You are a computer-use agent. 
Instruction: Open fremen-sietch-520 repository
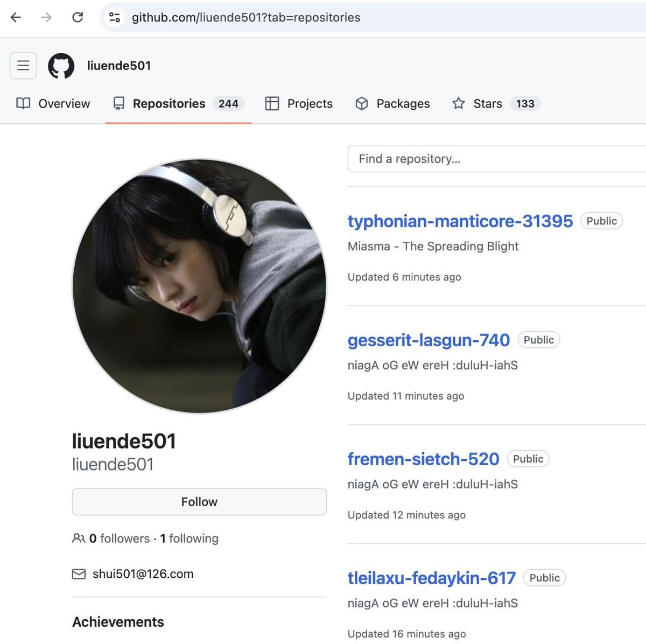point(423,459)
